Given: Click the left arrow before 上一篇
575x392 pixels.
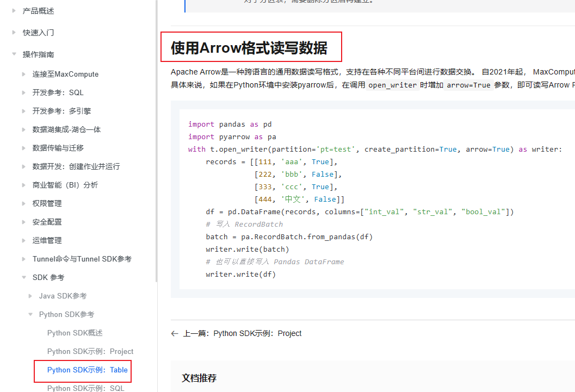Looking at the screenshot, I should [x=175, y=333].
